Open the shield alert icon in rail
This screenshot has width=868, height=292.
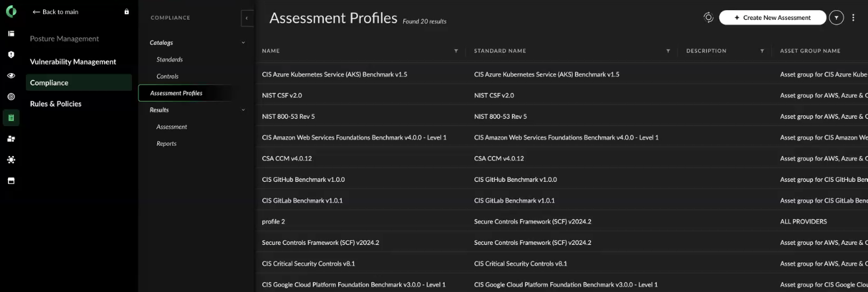[x=11, y=54]
